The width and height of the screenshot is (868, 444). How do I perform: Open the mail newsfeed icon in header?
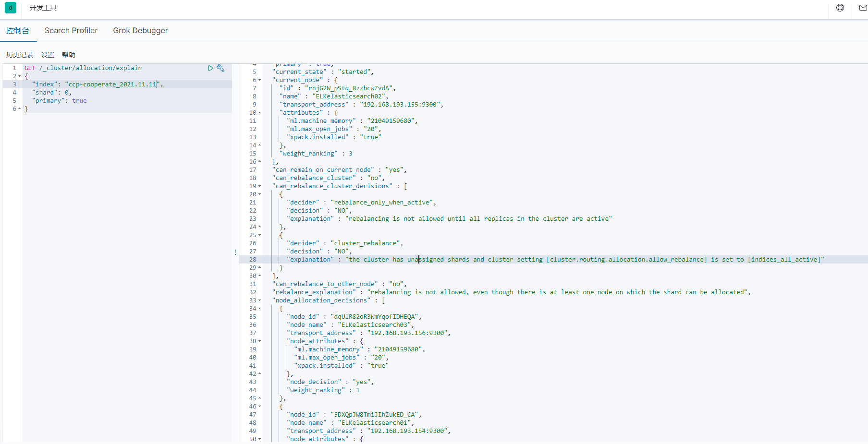pyautogui.click(x=863, y=8)
